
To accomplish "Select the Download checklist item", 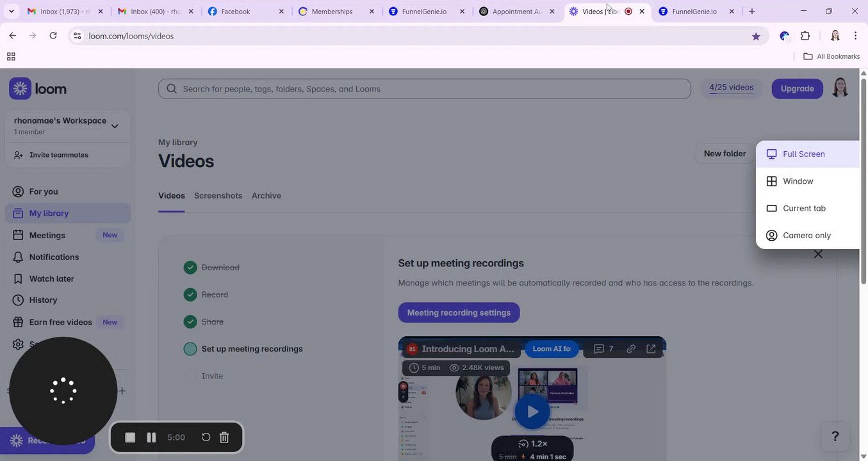I will click(x=211, y=268).
